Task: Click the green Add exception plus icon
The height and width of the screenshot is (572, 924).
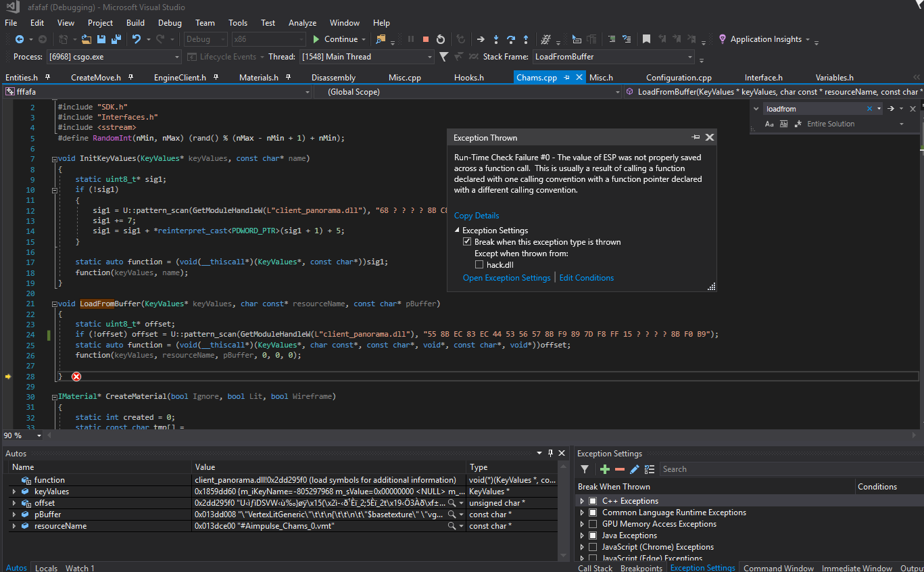Action: click(x=604, y=469)
